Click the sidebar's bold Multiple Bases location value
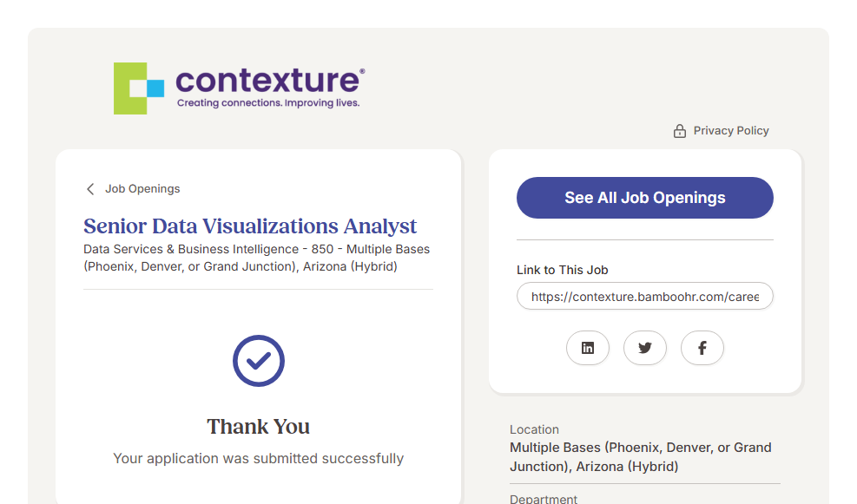 tap(640, 457)
